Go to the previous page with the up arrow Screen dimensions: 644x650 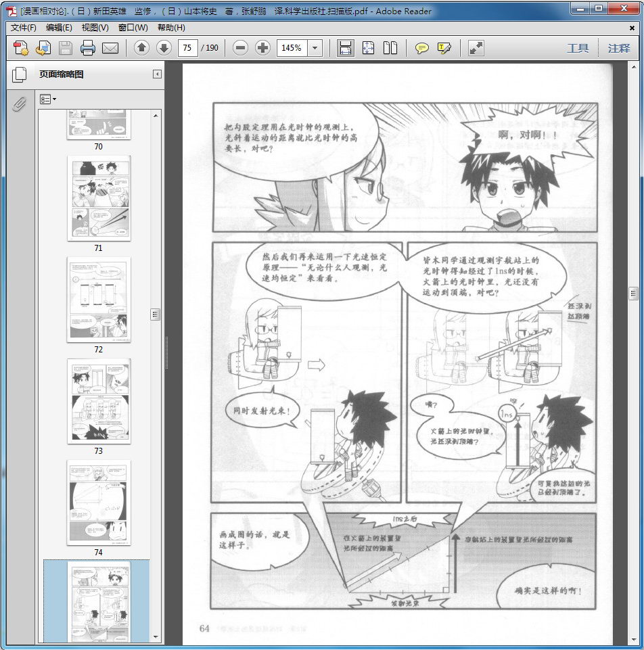[141, 48]
